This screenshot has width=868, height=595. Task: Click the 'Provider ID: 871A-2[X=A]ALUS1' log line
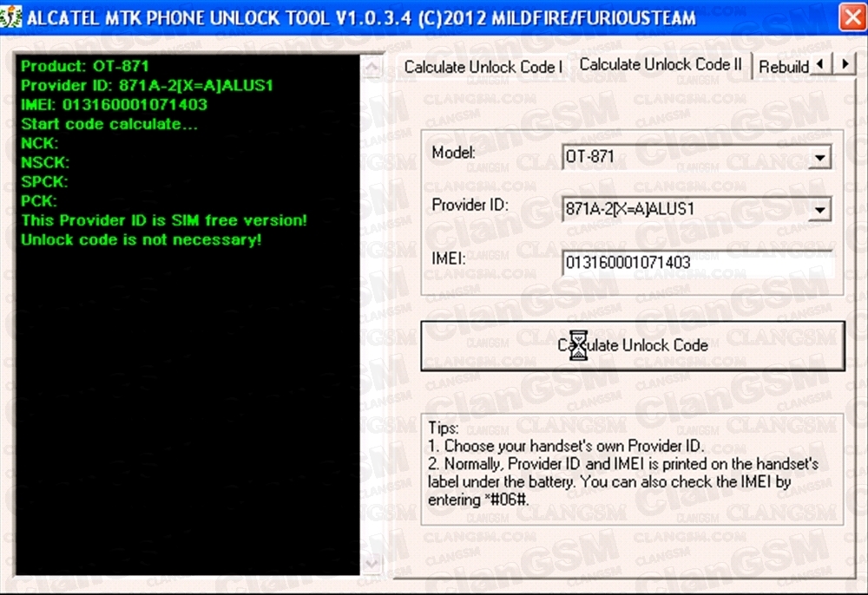(147, 86)
